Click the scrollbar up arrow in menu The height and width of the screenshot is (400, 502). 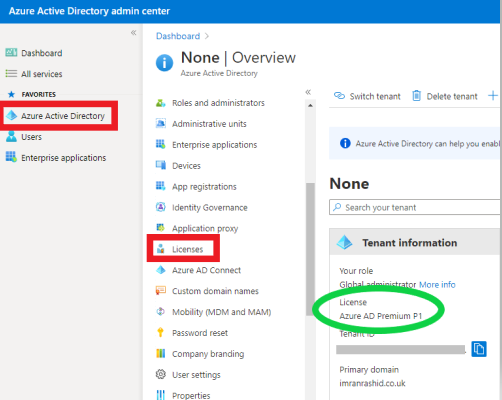(310, 106)
